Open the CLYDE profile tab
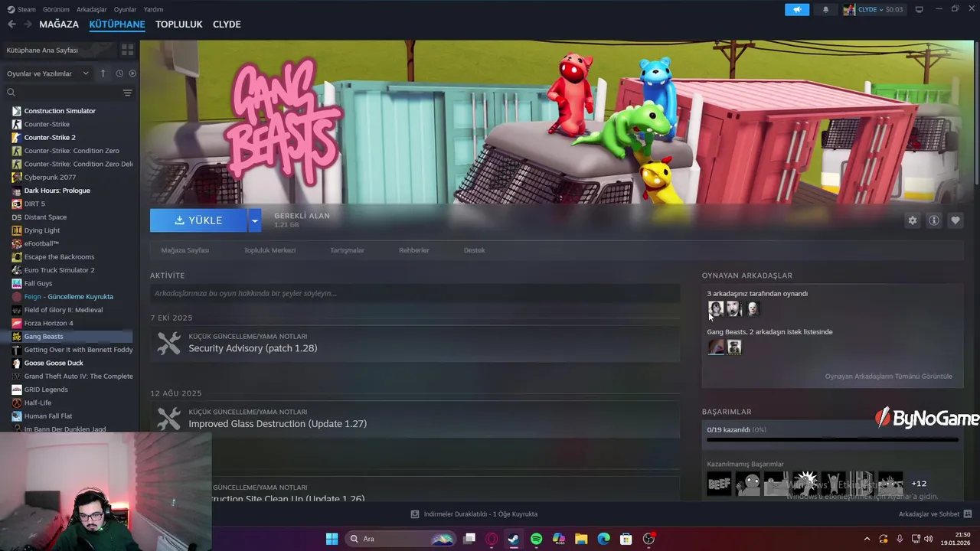This screenshot has height=551, width=980. [227, 24]
